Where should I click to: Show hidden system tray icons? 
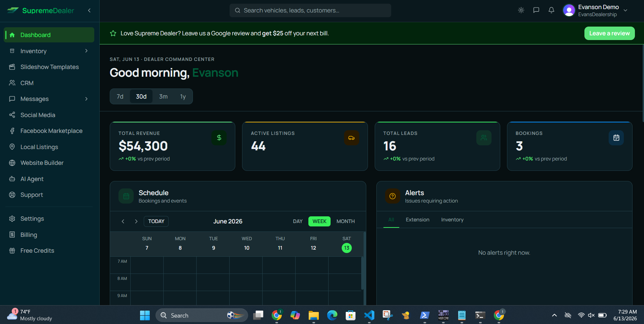pos(554,315)
